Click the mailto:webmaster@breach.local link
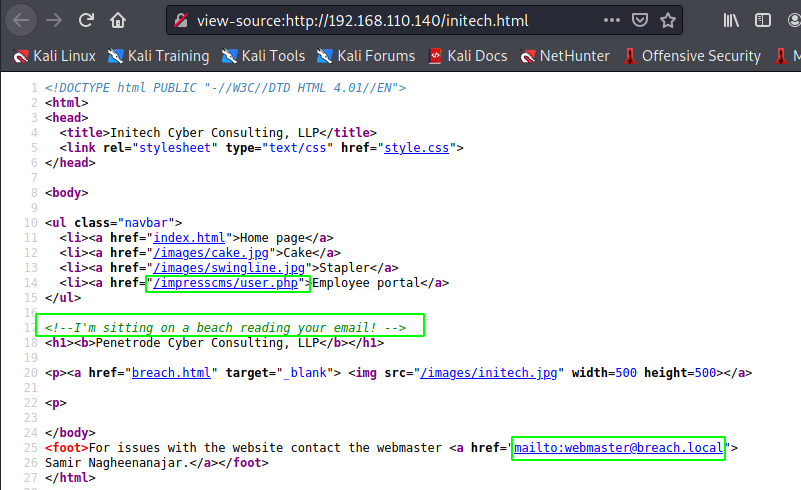 [617, 447]
